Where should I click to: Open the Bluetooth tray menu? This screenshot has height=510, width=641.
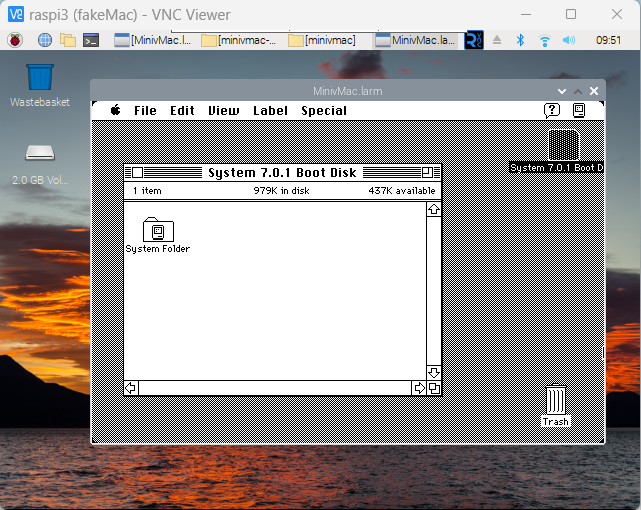(520, 40)
